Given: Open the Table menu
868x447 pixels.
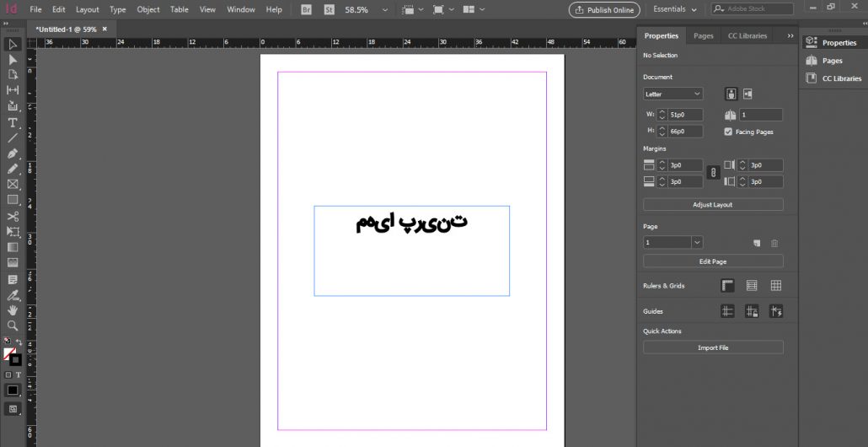Looking at the screenshot, I should (x=179, y=9).
